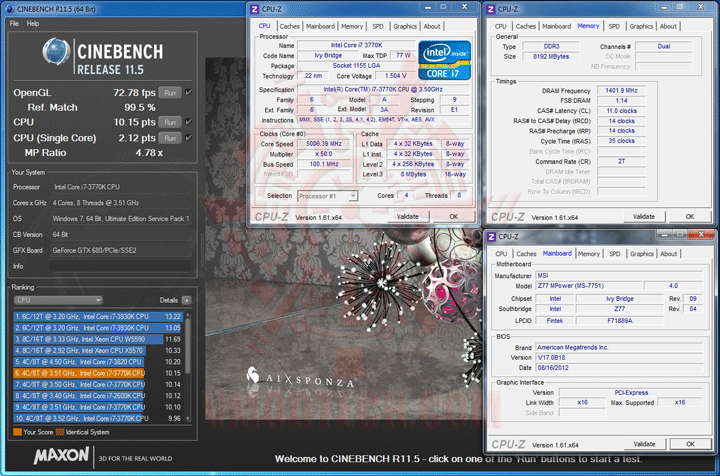Click the Cinebench title bar app icon
The height and width of the screenshot is (476, 720).
point(10,9)
